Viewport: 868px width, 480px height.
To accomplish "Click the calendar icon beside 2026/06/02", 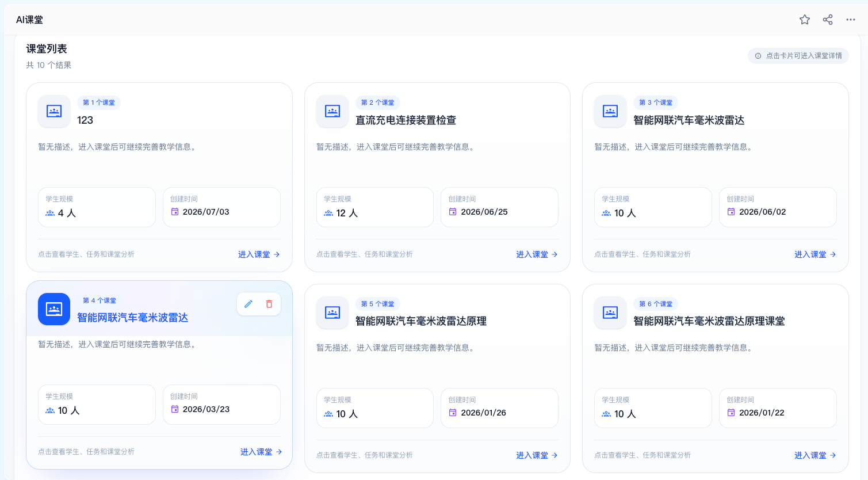I will click(x=731, y=212).
